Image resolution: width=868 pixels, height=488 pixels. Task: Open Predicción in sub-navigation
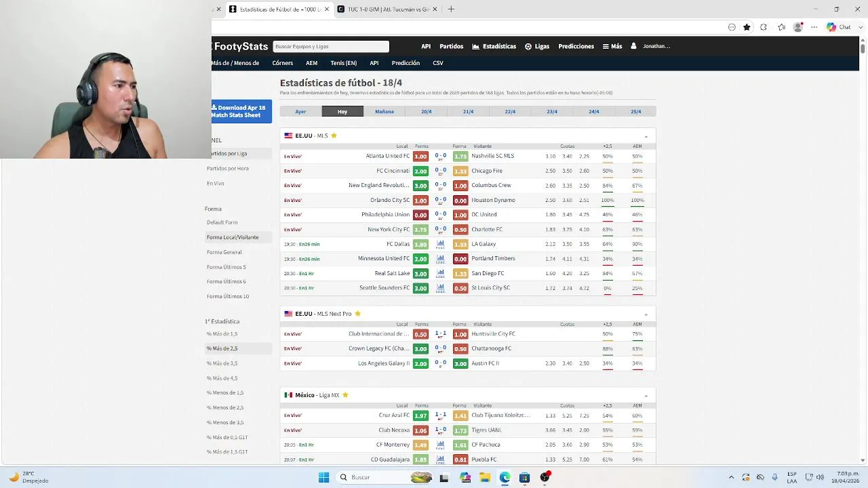[x=406, y=63]
